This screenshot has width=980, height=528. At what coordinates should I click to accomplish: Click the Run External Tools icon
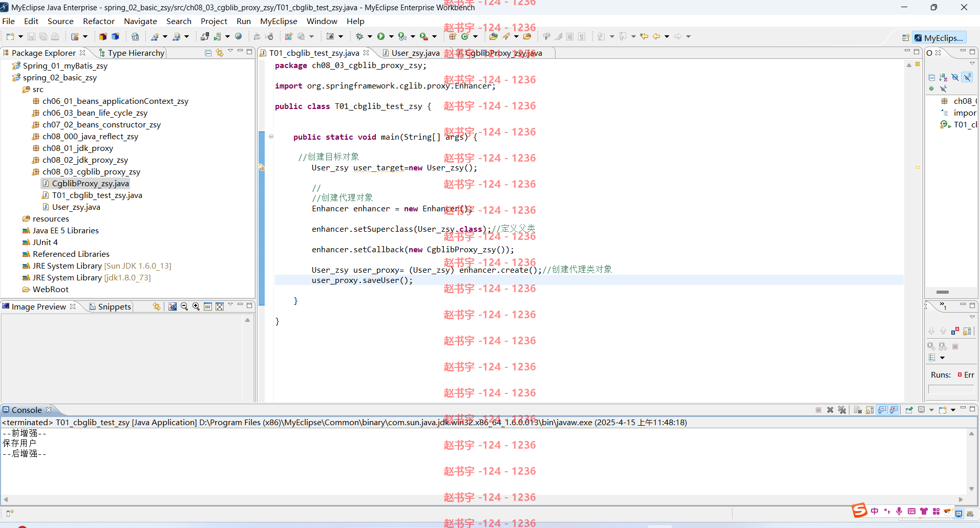[x=424, y=36]
